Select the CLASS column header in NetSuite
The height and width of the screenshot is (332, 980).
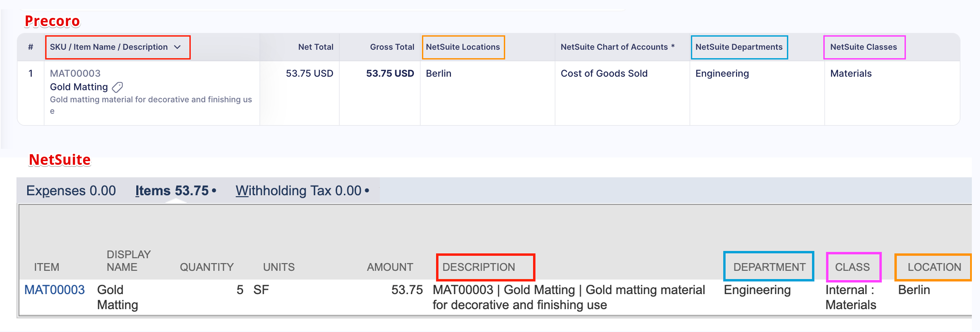pyautogui.click(x=852, y=267)
